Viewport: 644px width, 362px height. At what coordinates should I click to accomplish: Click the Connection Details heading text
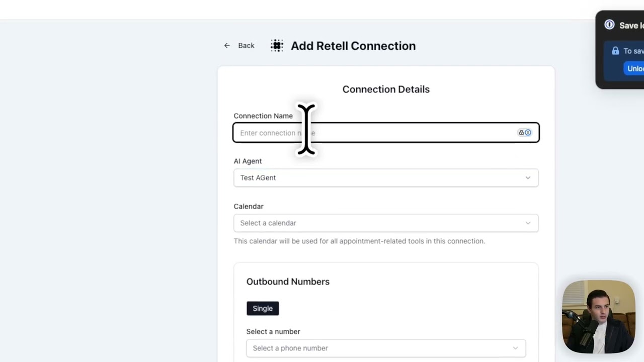click(x=386, y=89)
